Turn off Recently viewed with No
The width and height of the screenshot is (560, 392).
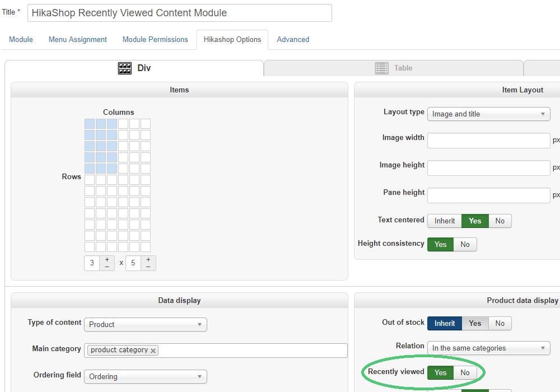(x=465, y=373)
